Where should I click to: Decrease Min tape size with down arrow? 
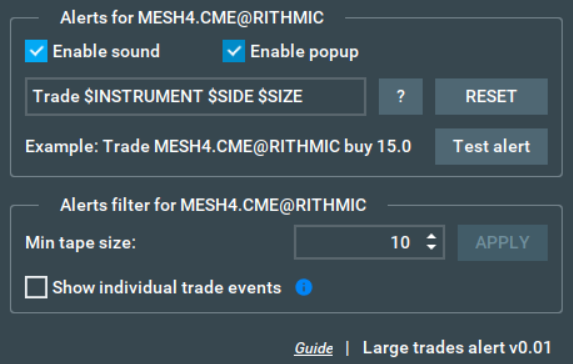click(x=431, y=247)
